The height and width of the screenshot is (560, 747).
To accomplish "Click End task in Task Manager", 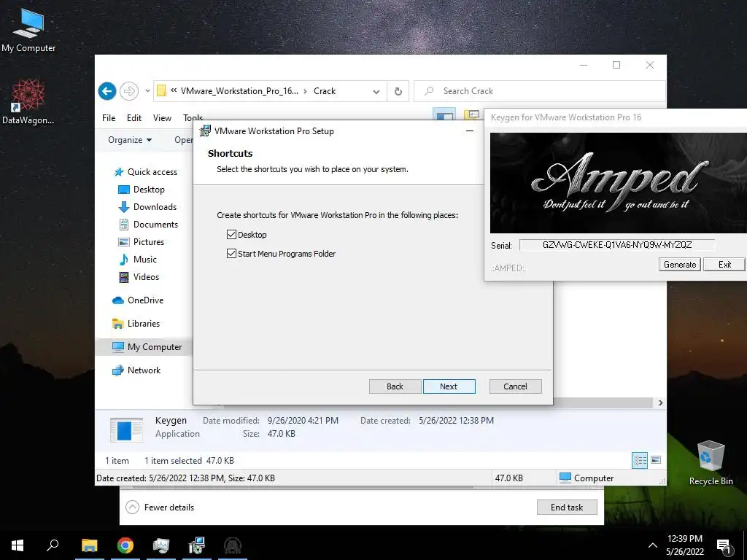I will click(x=567, y=507).
